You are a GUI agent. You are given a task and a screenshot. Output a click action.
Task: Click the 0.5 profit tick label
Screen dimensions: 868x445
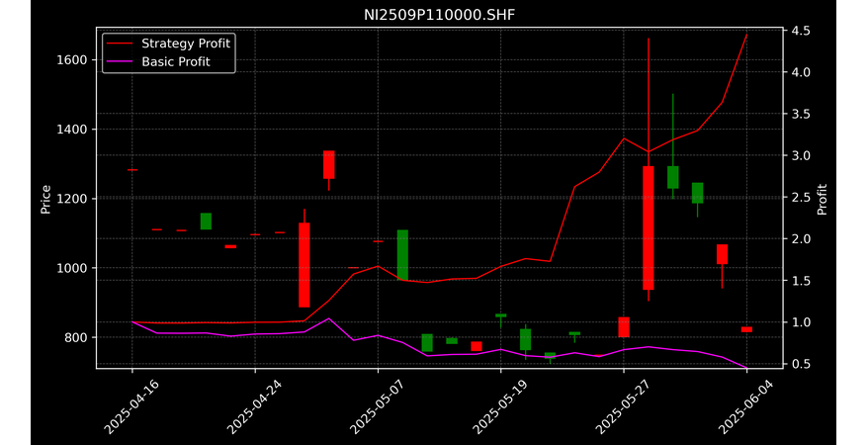pyautogui.click(x=801, y=364)
